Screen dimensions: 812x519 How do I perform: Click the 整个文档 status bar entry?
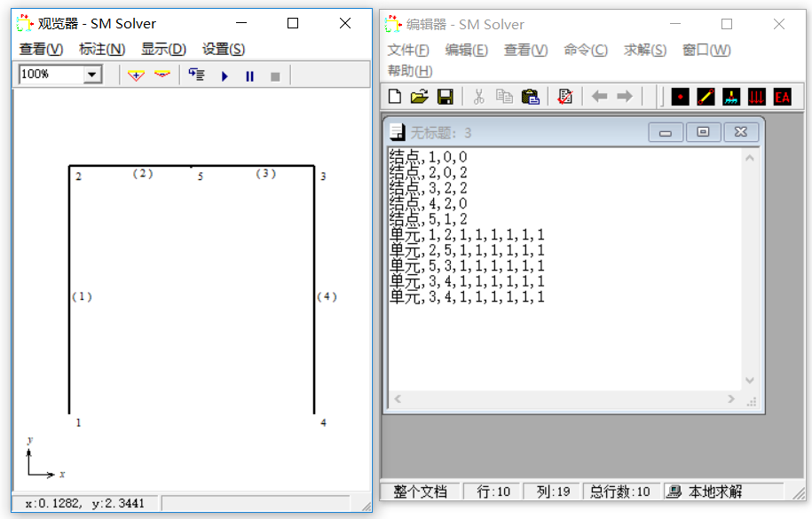pyautogui.click(x=420, y=491)
